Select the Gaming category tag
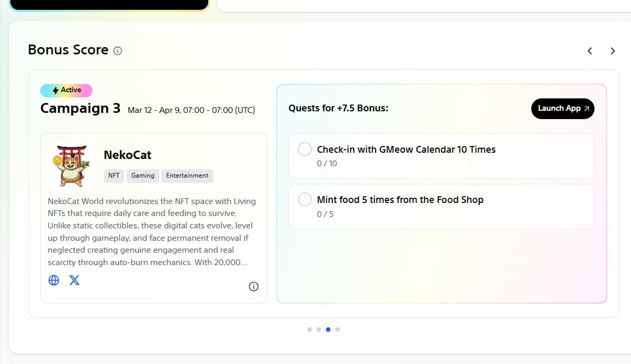631x364 pixels. pos(142,176)
